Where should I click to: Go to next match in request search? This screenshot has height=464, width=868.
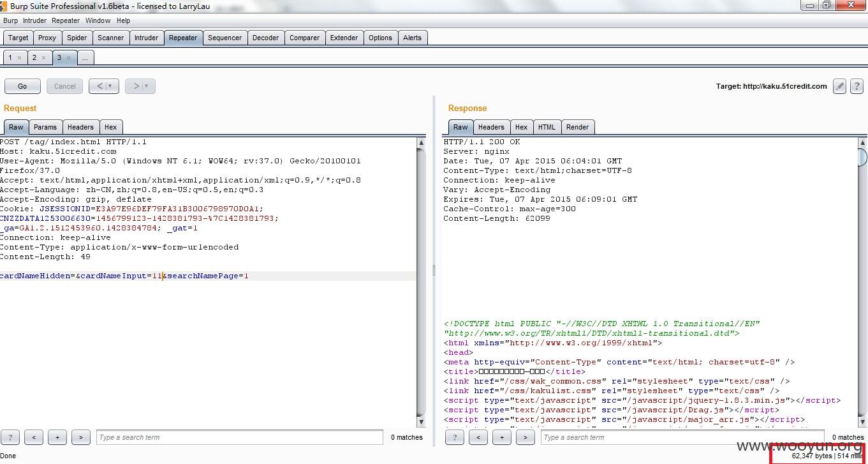click(x=80, y=437)
